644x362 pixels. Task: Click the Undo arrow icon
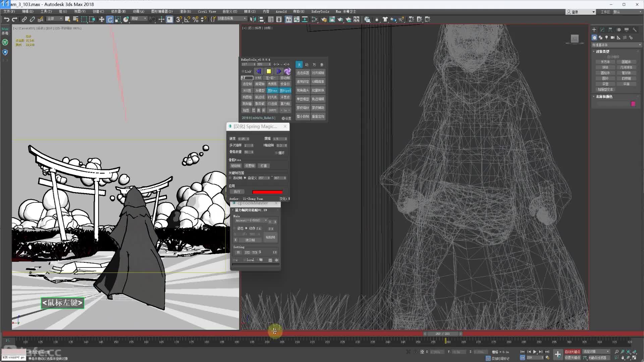click(x=6, y=19)
